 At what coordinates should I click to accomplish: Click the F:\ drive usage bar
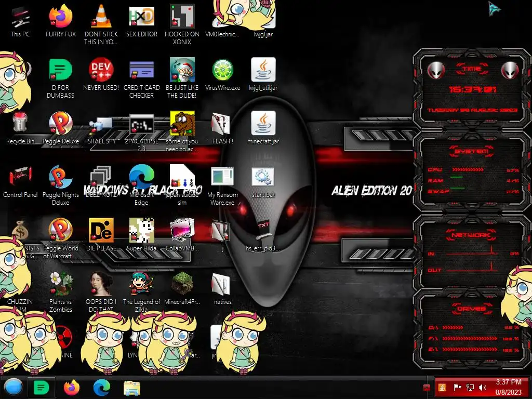coord(470,338)
